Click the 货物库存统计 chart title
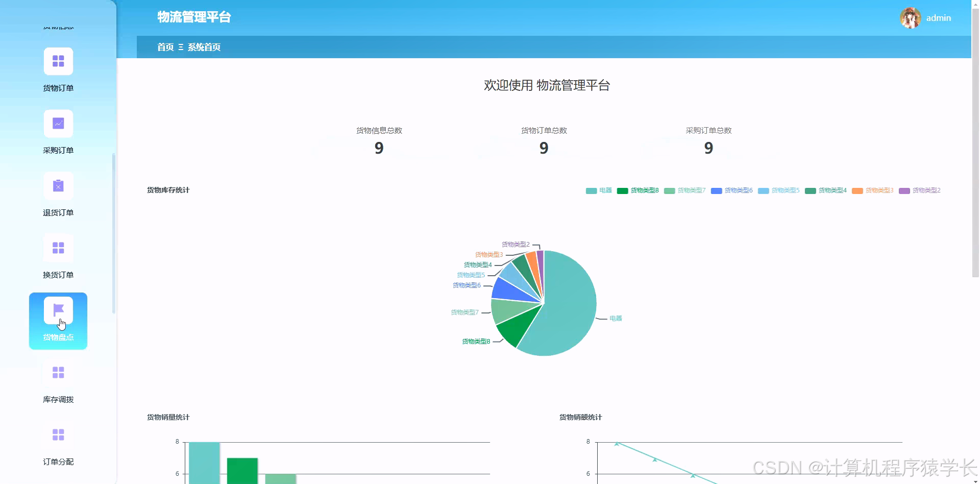 pos(168,190)
